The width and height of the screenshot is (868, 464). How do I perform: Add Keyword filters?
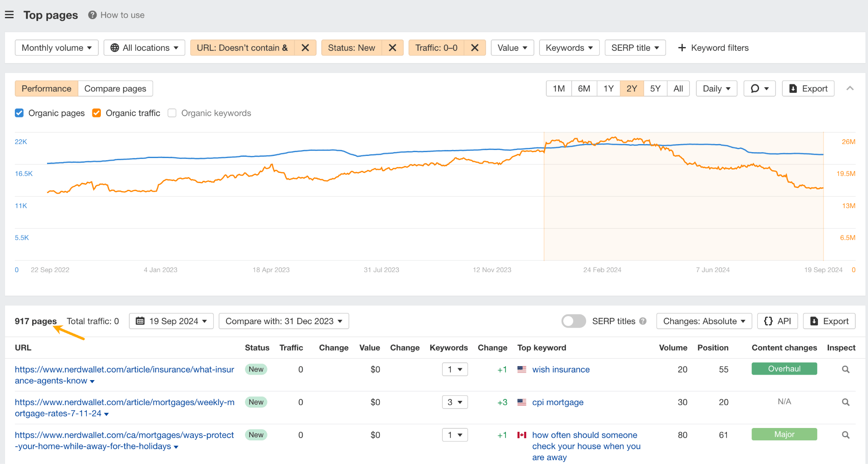[x=713, y=48]
